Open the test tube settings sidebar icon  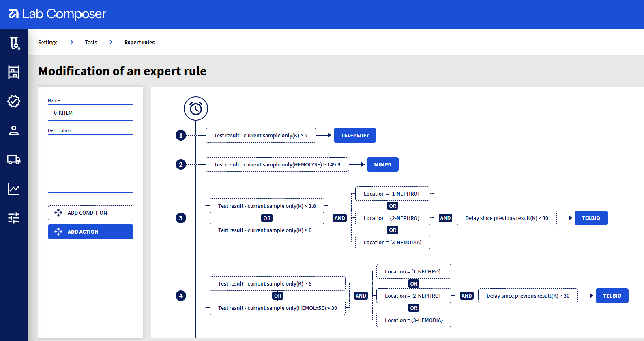tap(14, 43)
